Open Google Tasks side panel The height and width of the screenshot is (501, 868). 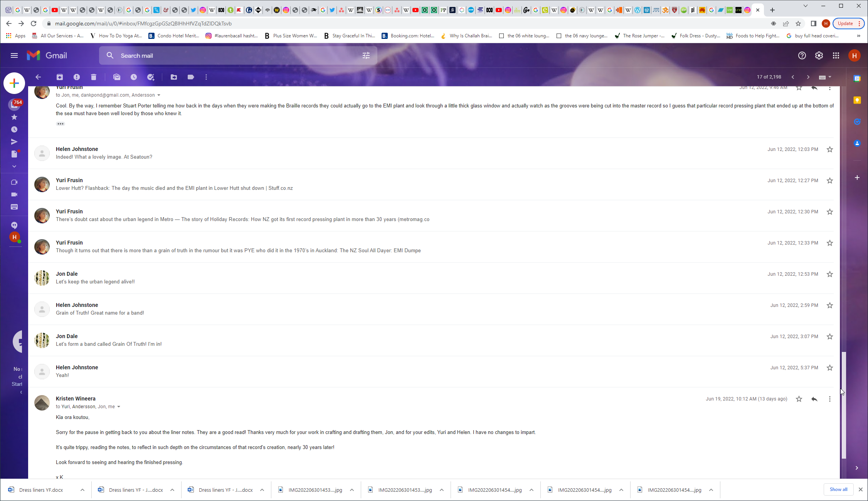pos(857,122)
